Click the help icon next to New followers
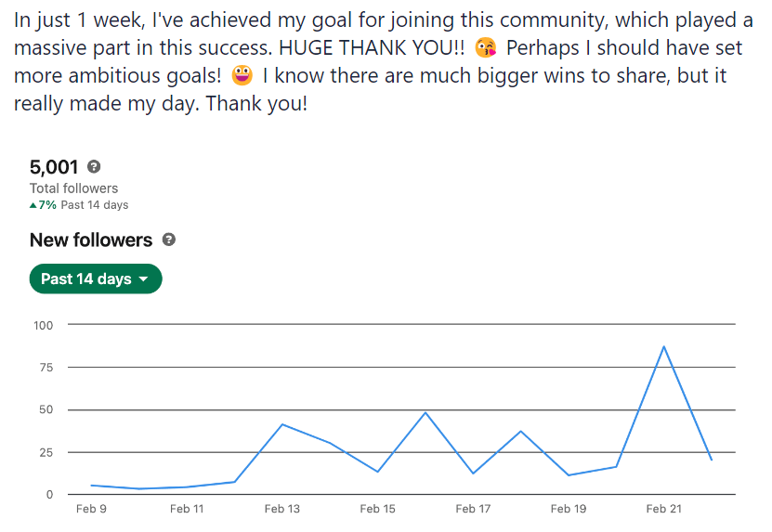 click(x=169, y=240)
